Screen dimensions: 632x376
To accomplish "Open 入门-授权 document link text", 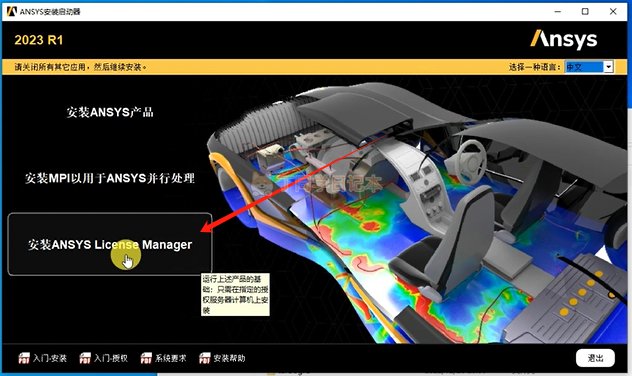I will 111,358.
